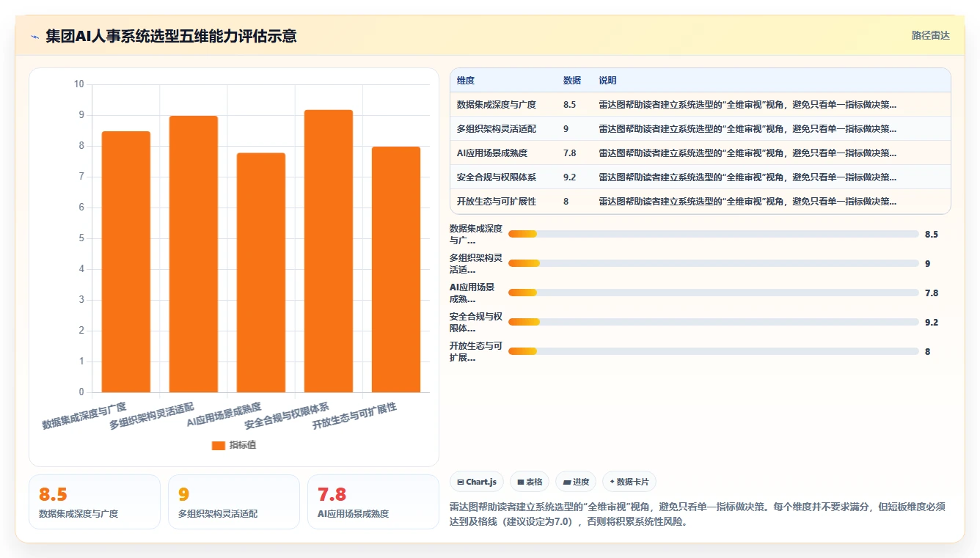
Task: Open the 8.5 数据集成深度与广度 data card
Action: [95, 502]
